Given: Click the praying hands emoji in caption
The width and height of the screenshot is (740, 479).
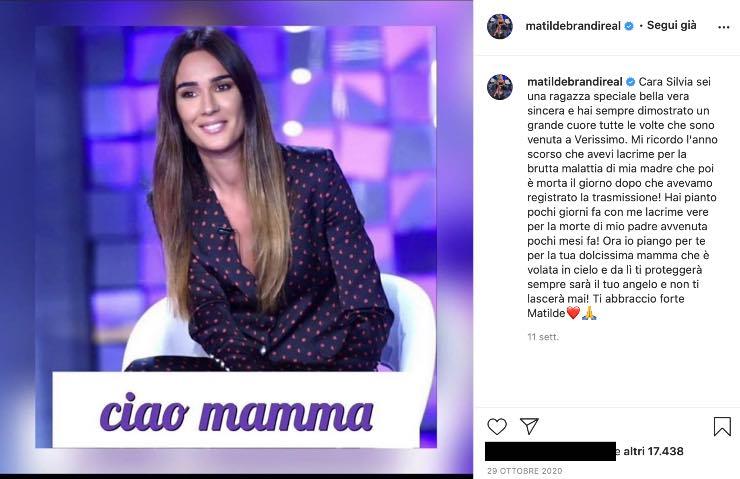Looking at the screenshot, I should pyautogui.click(x=589, y=313).
